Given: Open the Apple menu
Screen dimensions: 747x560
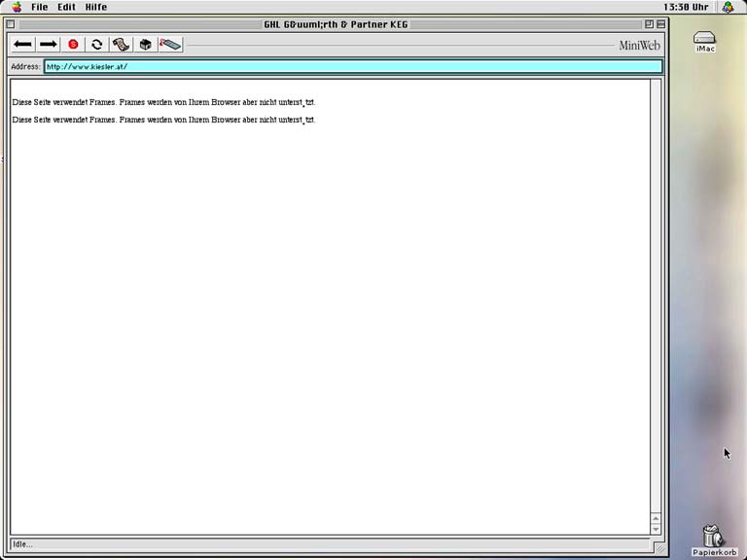Looking at the screenshot, I should tap(16, 7).
